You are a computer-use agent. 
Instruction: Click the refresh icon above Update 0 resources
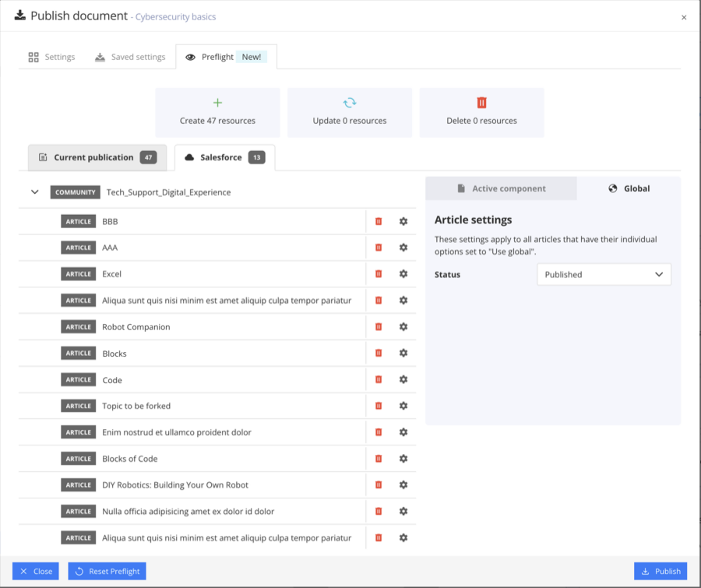click(x=349, y=102)
